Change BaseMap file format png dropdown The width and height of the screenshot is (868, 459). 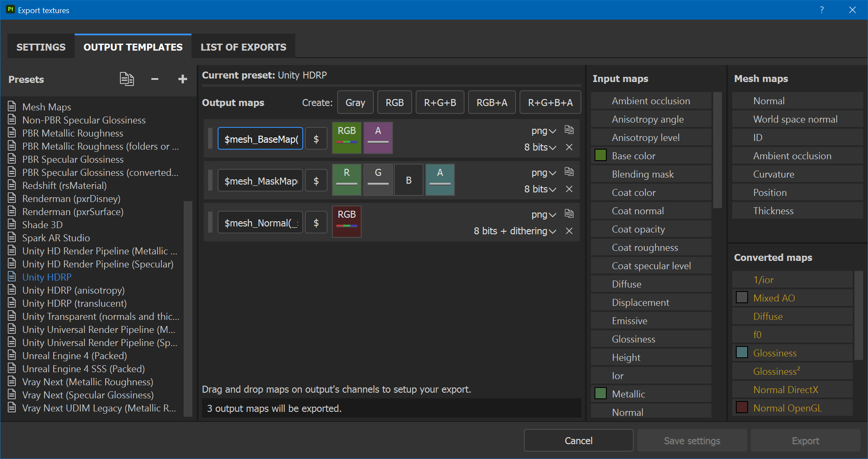coord(543,130)
